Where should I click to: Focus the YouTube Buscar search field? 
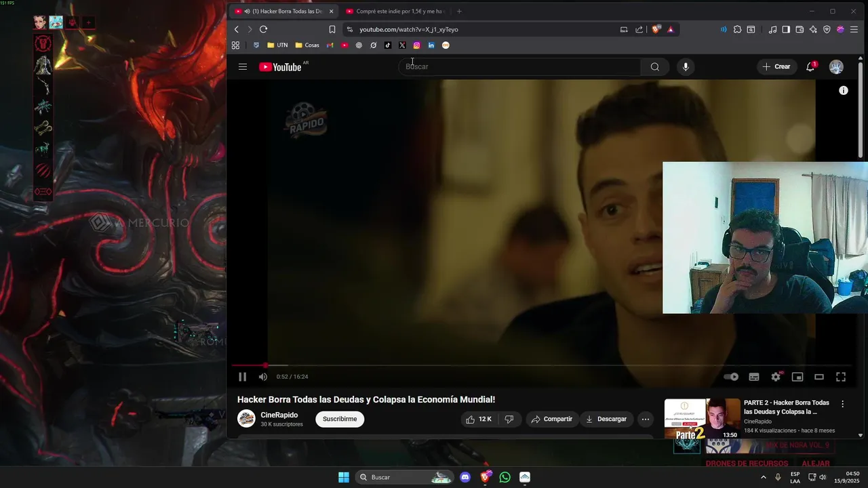point(519,66)
